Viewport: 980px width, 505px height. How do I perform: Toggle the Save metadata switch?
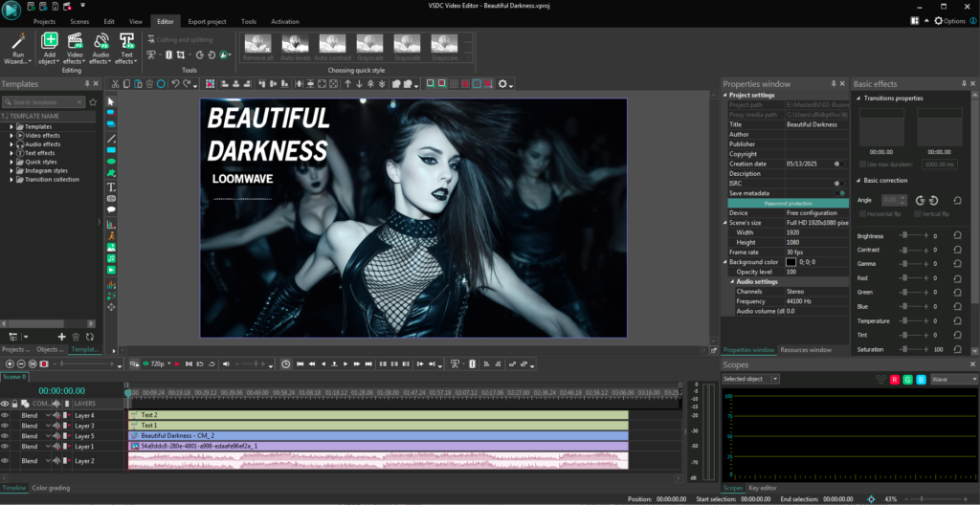point(839,193)
